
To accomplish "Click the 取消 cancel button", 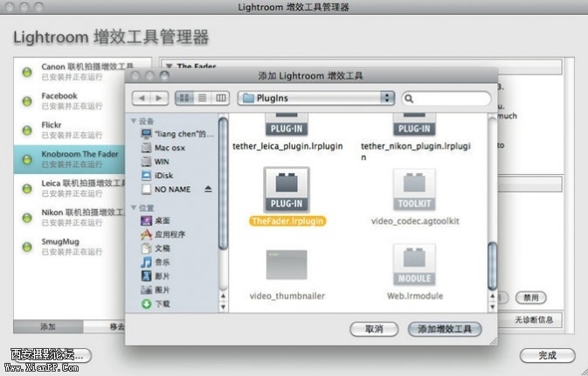I will pyautogui.click(x=374, y=329).
